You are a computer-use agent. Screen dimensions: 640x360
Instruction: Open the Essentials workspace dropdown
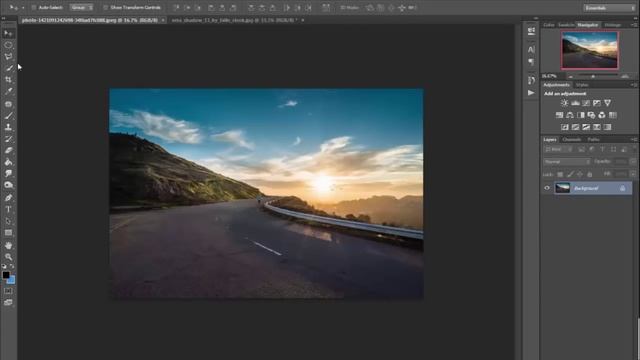609,8
